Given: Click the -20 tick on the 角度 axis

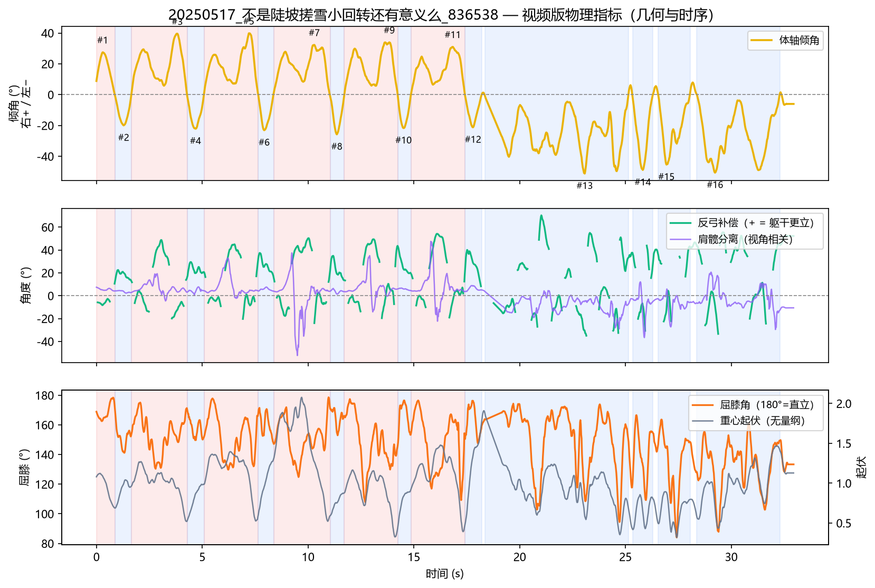Looking at the screenshot, I should pyautogui.click(x=46, y=319).
